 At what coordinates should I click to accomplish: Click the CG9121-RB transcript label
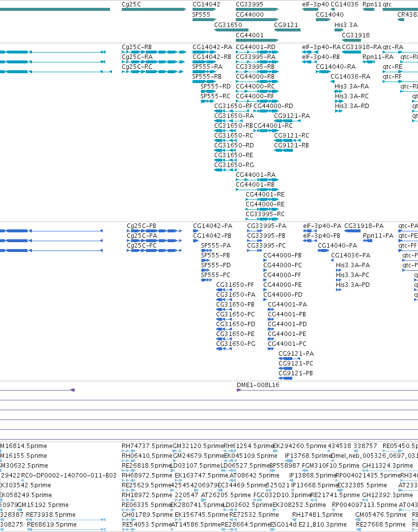click(x=291, y=145)
